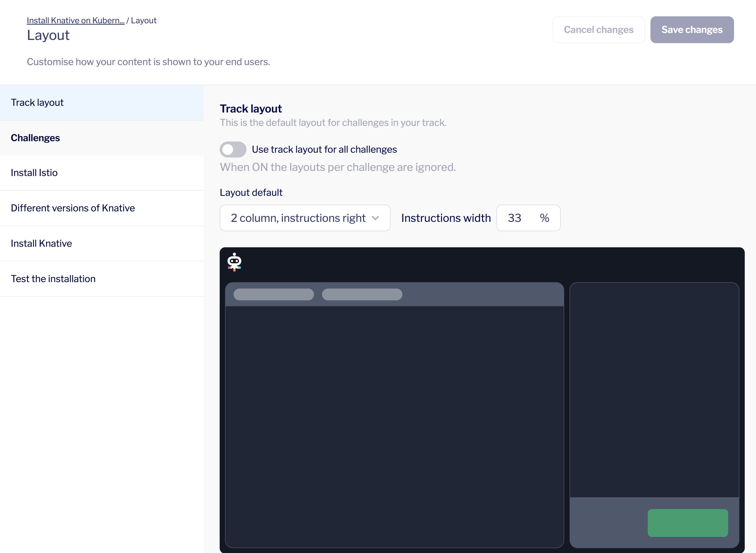Click the Instructions width input field
756x553 pixels.
tap(517, 218)
